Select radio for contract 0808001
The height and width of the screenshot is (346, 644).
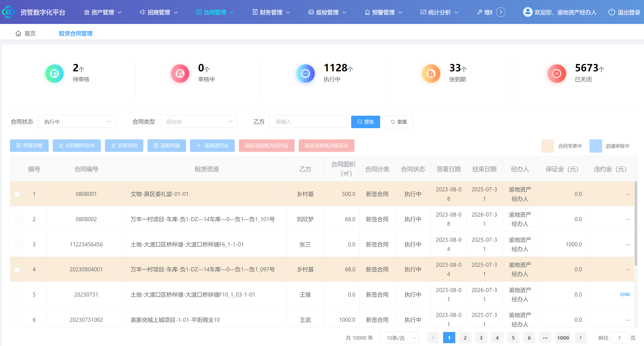(x=17, y=194)
